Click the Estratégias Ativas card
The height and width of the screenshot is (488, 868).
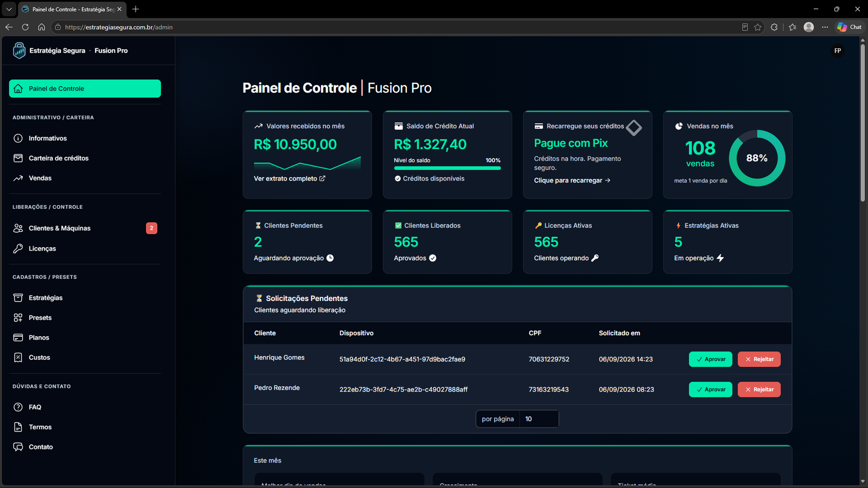(727, 242)
